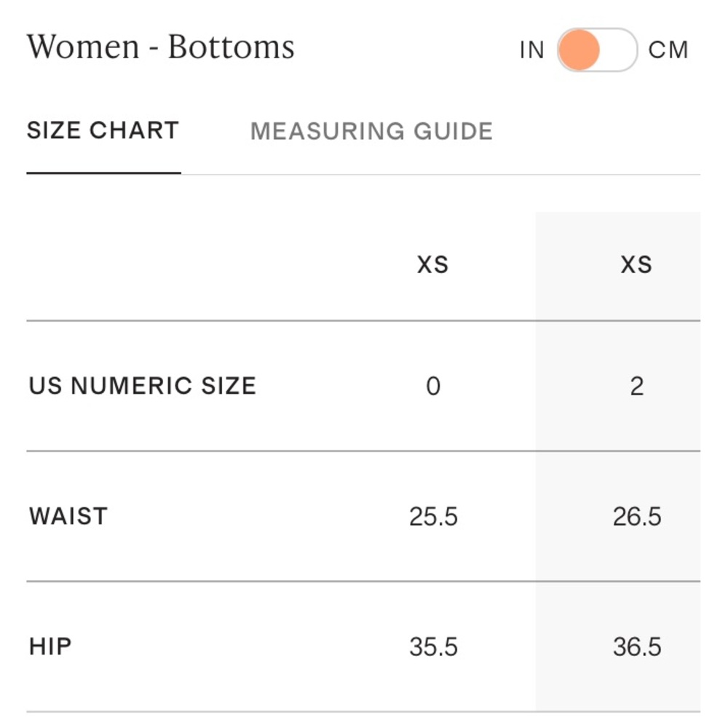Select the highlighted second XS column header

[636, 265]
